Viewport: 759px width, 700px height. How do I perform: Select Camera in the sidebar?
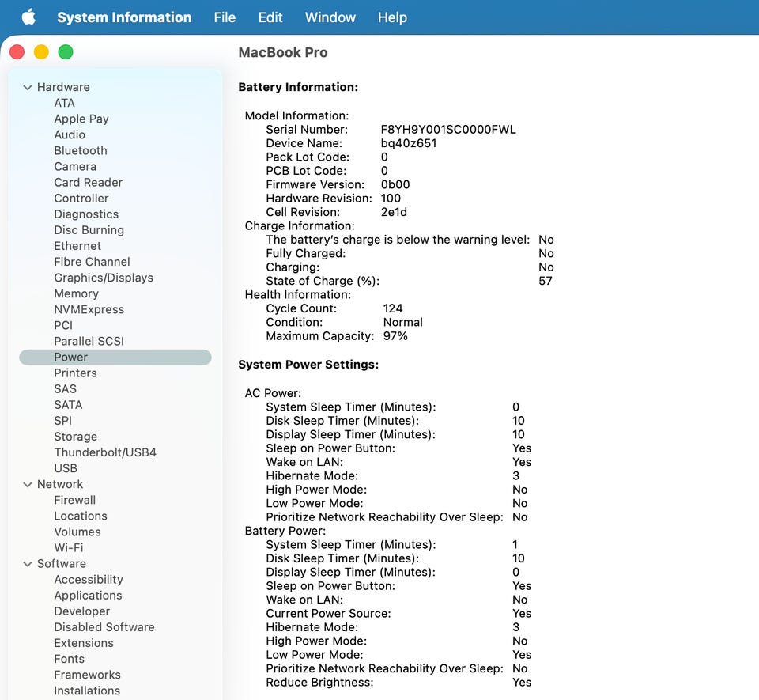[75, 167]
